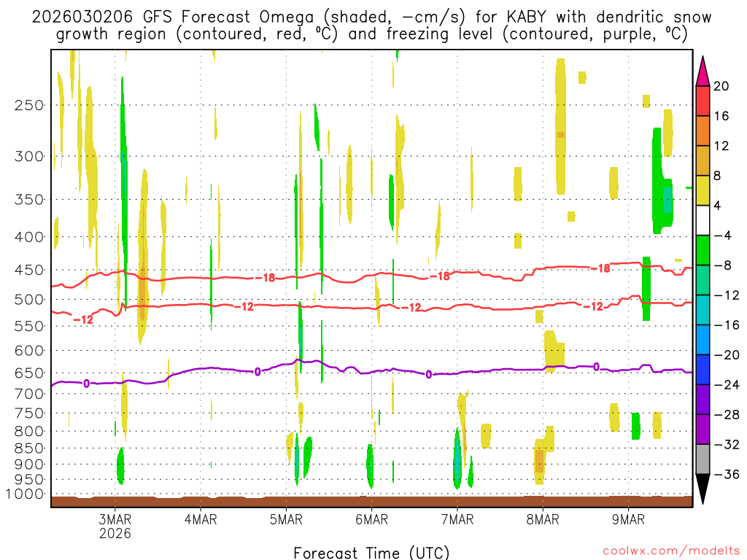Screen dimensions: 747x560
Task: Click the 9MAR time axis label
Action: click(x=628, y=519)
